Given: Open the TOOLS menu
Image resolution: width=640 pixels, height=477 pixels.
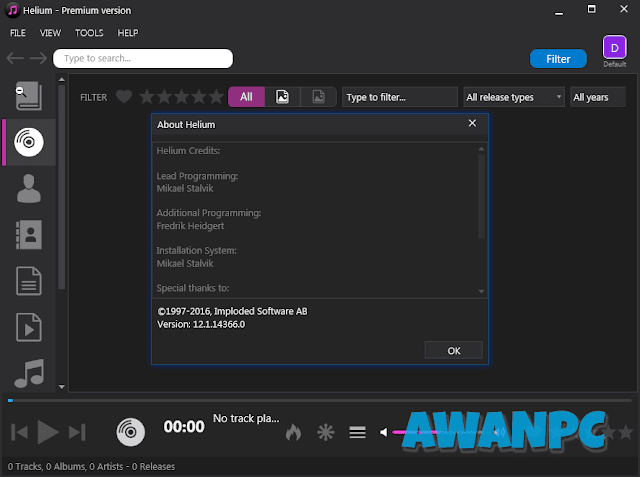Looking at the screenshot, I should [x=89, y=33].
